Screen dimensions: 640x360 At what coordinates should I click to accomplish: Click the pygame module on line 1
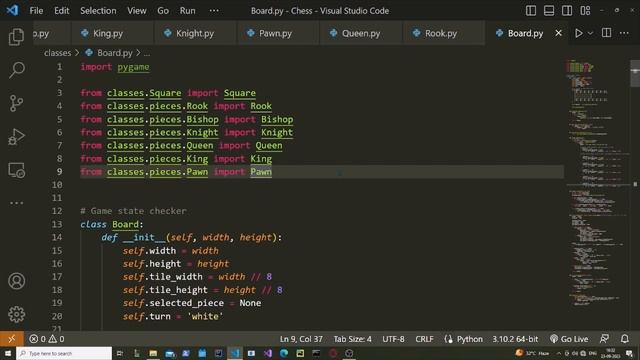[x=133, y=67]
